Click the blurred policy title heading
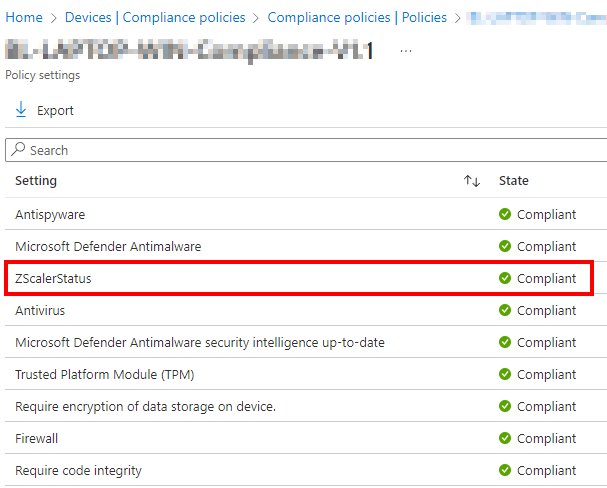 tap(190, 51)
